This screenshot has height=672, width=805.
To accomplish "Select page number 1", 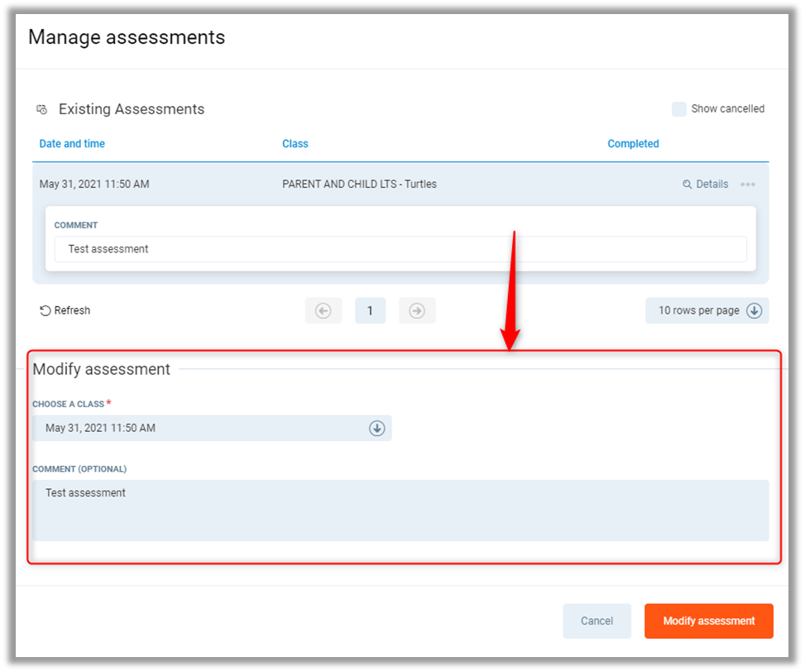I will [x=370, y=311].
